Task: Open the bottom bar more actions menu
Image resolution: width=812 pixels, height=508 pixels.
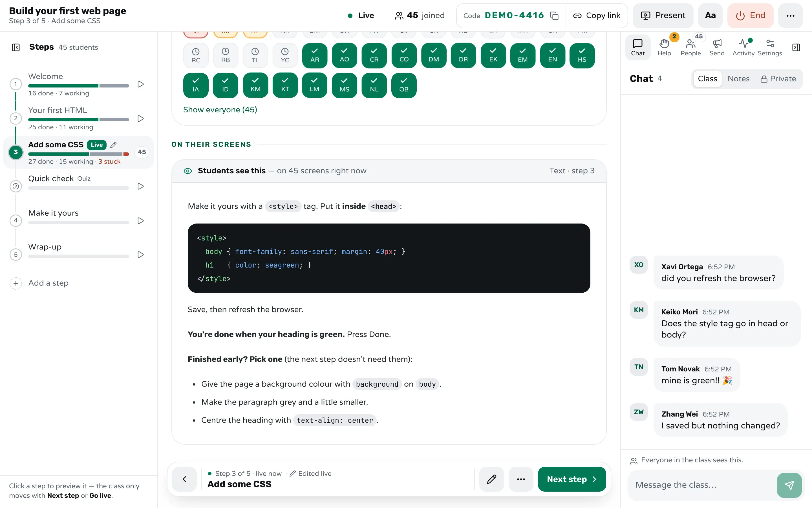Action: pyautogui.click(x=521, y=479)
